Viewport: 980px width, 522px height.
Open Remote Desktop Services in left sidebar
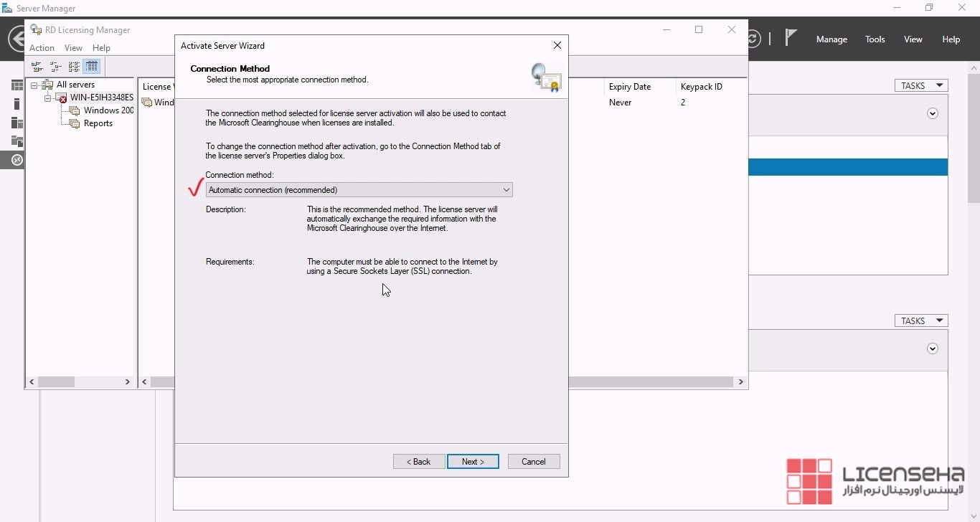click(16, 160)
